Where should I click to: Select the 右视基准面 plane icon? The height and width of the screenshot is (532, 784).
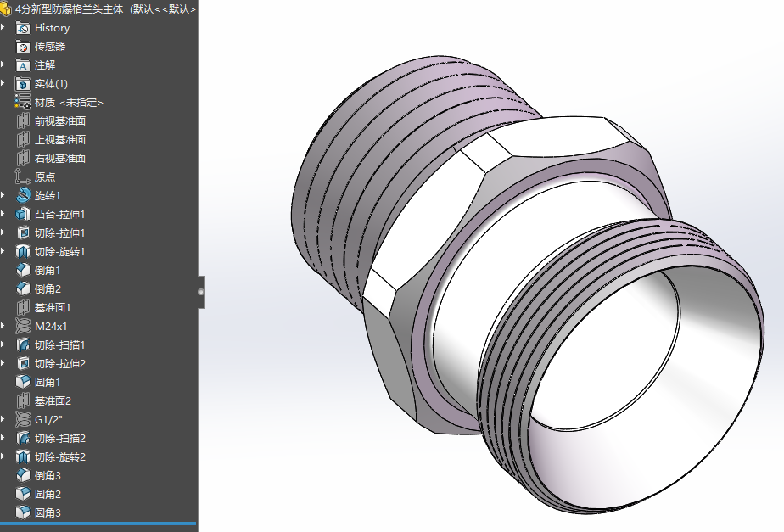[23, 159]
